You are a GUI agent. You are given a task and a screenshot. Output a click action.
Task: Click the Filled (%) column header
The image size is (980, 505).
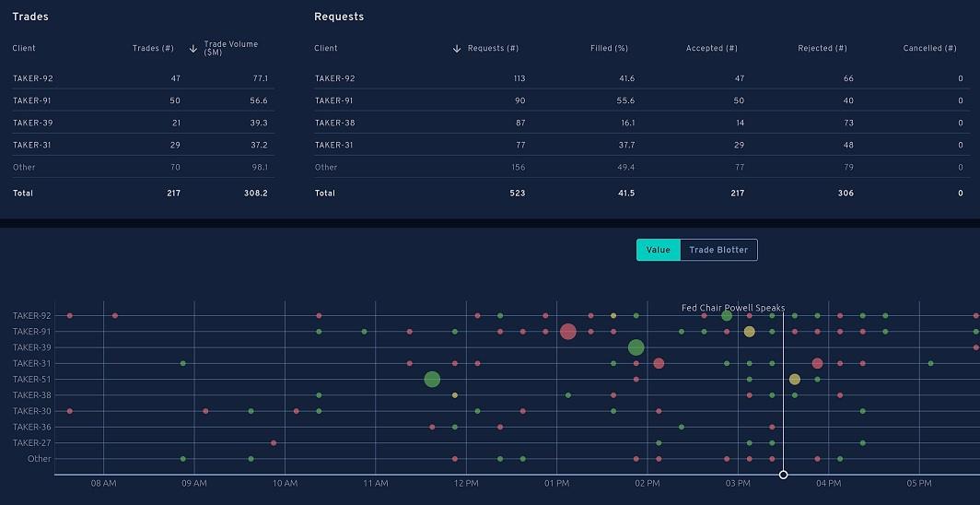(x=610, y=48)
